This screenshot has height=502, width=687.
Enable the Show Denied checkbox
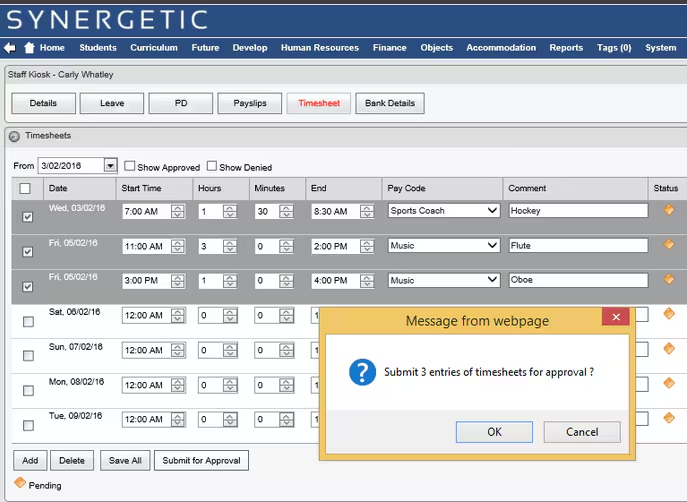tap(212, 166)
